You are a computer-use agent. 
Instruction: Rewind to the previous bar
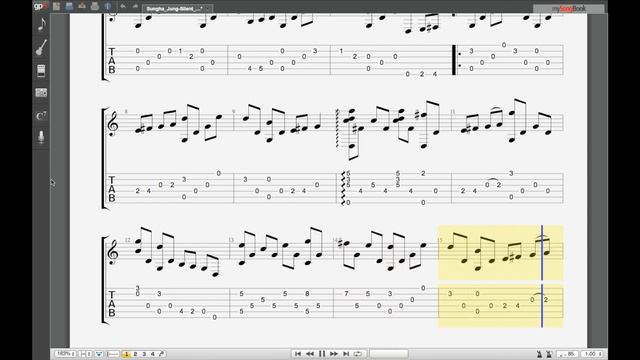tap(310, 353)
